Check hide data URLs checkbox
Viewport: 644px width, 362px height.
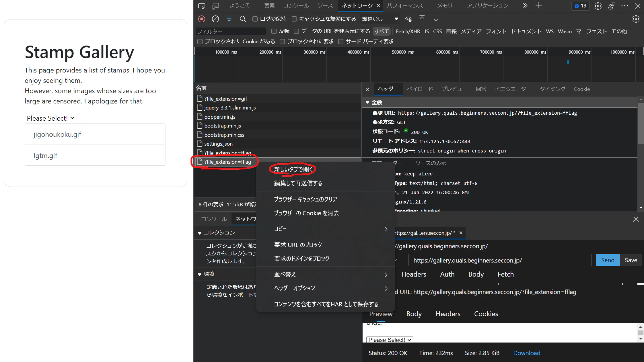coord(296,31)
